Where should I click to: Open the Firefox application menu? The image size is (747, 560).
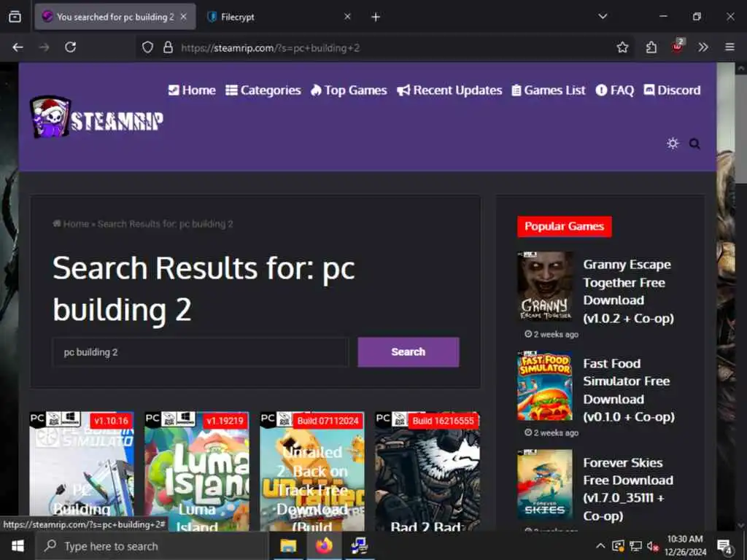pos(729,47)
